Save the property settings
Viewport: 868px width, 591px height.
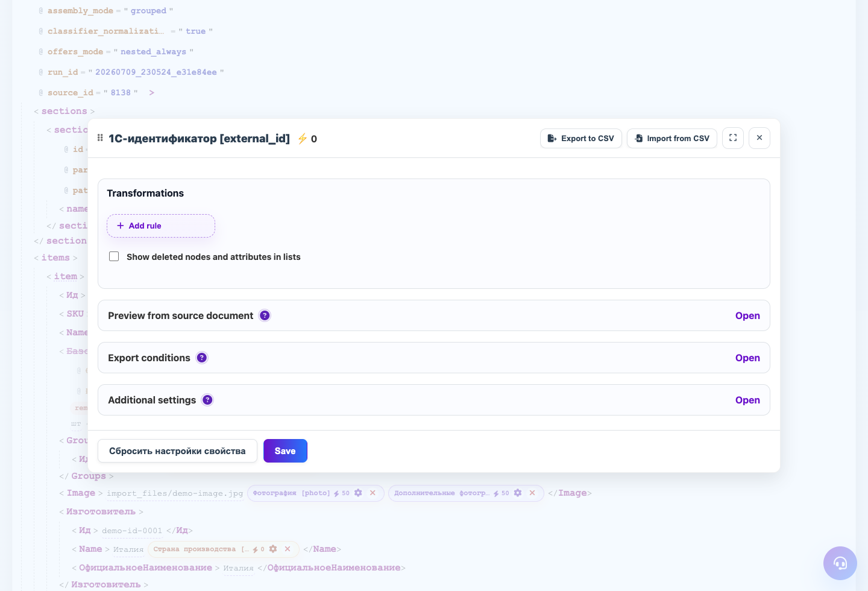[285, 450]
